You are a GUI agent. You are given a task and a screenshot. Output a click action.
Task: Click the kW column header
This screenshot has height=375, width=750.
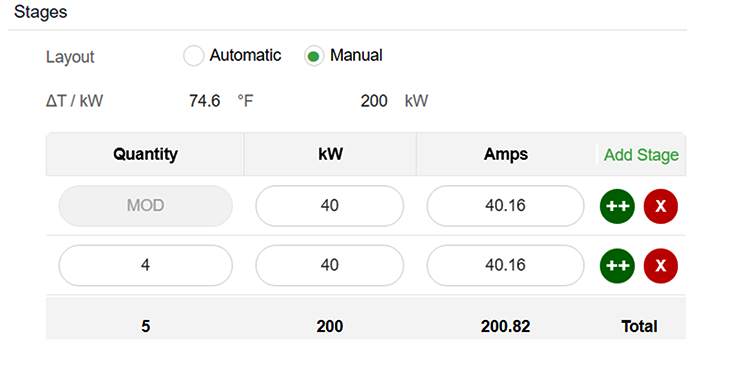[x=330, y=154]
